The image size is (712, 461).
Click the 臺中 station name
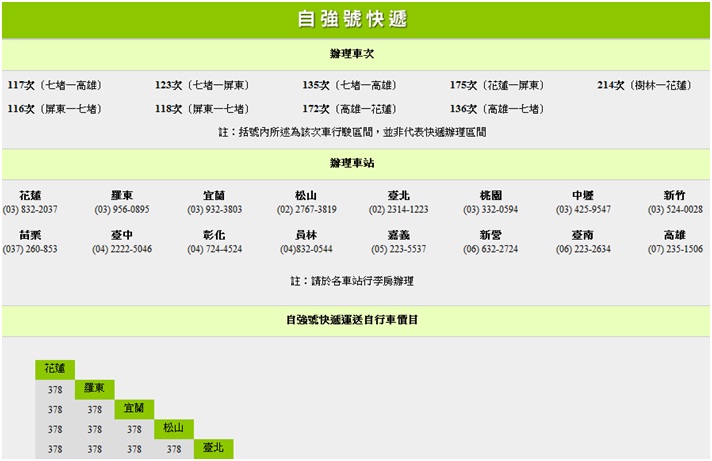(x=122, y=235)
